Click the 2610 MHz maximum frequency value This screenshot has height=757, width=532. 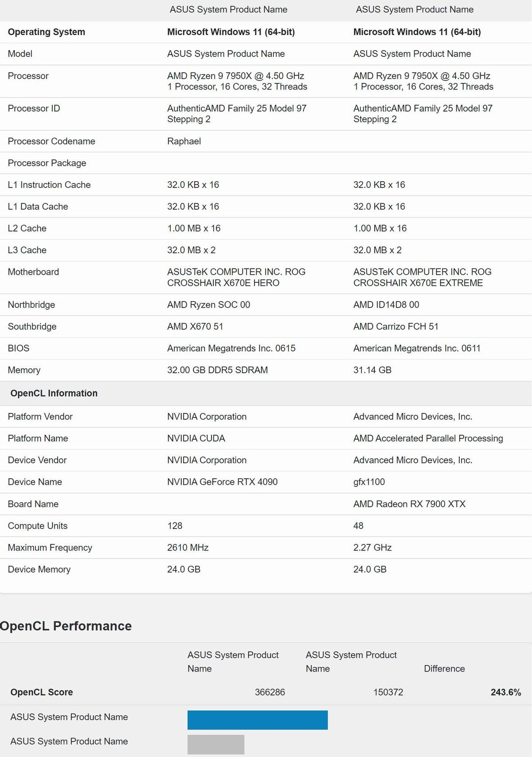[188, 547]
